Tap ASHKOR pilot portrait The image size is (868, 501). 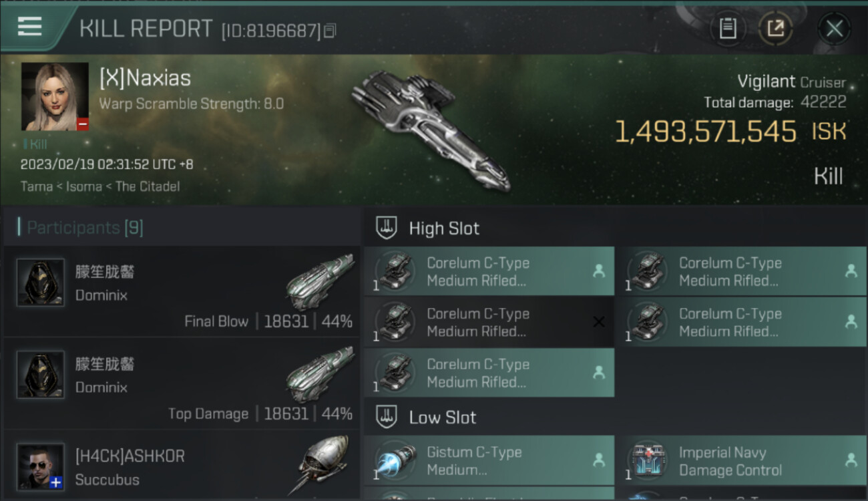click(41, 466)
